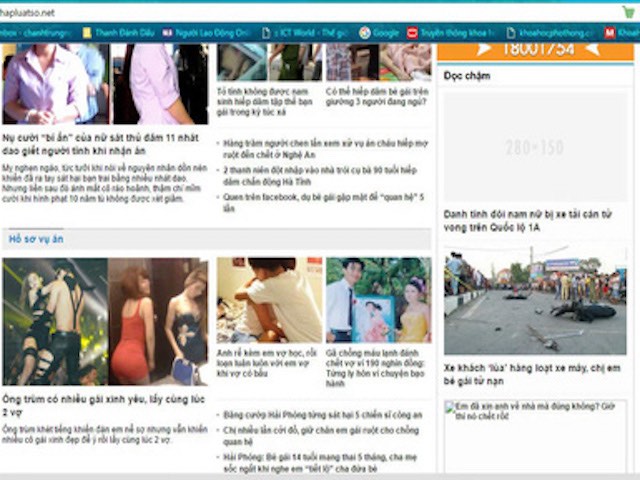Open the Truyền thông khoa học bookmark
Screen dimensions: 640x480
pos(452,33)
